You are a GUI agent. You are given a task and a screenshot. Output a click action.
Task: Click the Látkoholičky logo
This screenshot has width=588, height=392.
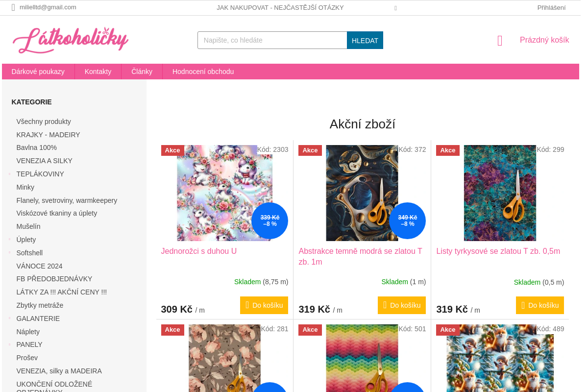tap(71, 40)
